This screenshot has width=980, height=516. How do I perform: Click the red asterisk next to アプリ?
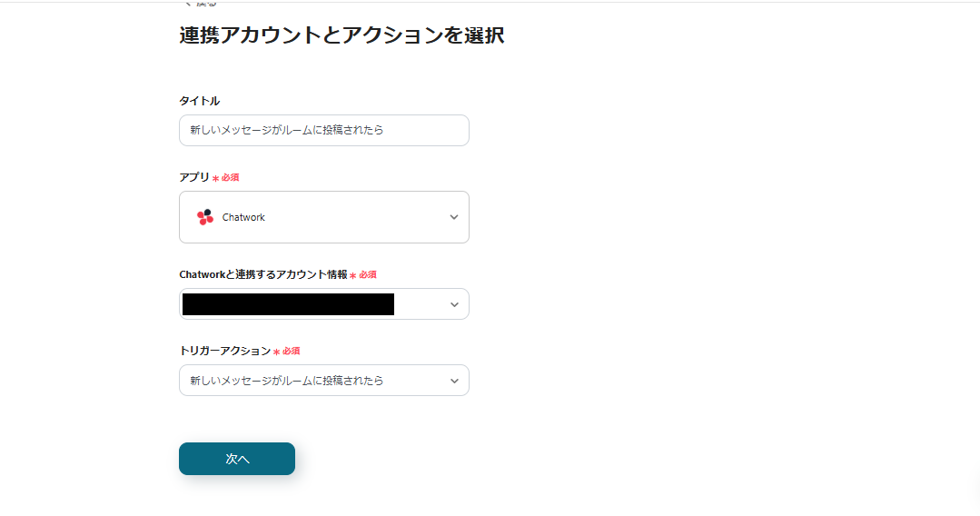pos(215,178)
